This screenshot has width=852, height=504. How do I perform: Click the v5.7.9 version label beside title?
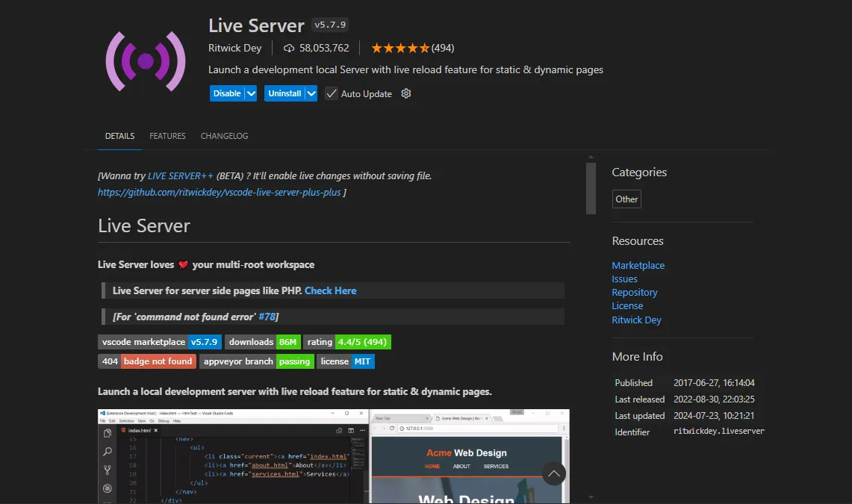(330, 25)
